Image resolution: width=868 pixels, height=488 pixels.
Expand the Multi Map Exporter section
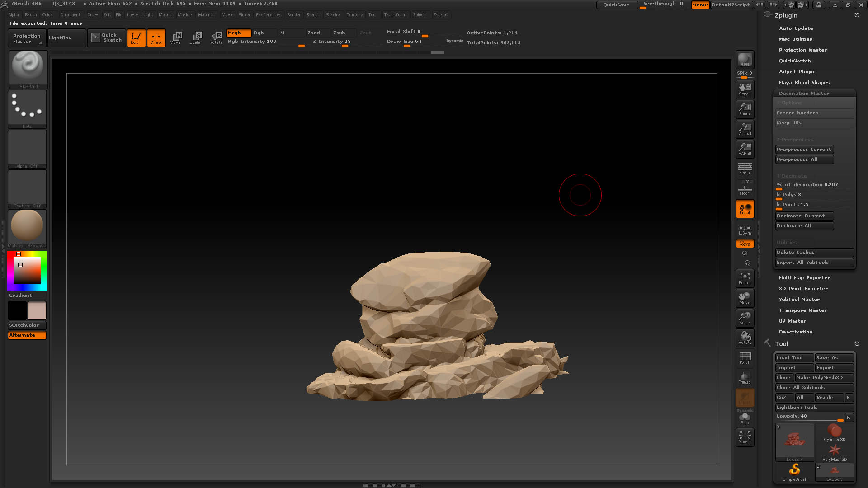click(804, 277)
